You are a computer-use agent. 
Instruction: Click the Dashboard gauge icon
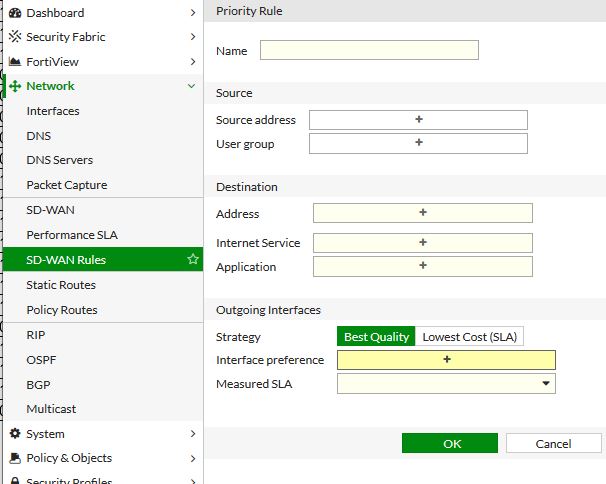[15, 13]
